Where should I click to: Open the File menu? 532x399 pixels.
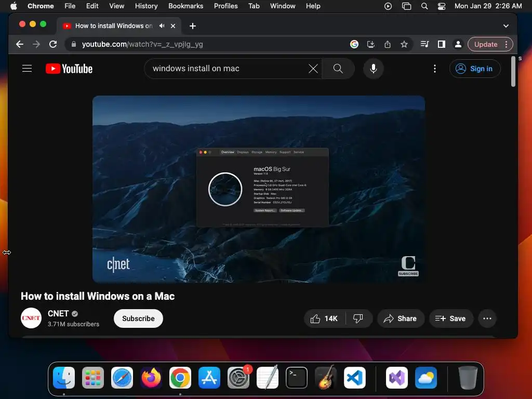click(x=70, y=6)
